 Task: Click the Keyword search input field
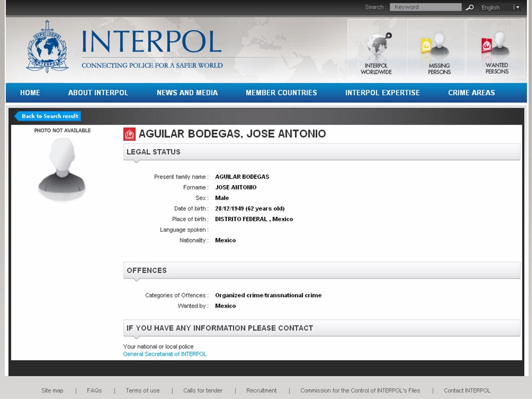pyautogui.click(x=426, y=7)
